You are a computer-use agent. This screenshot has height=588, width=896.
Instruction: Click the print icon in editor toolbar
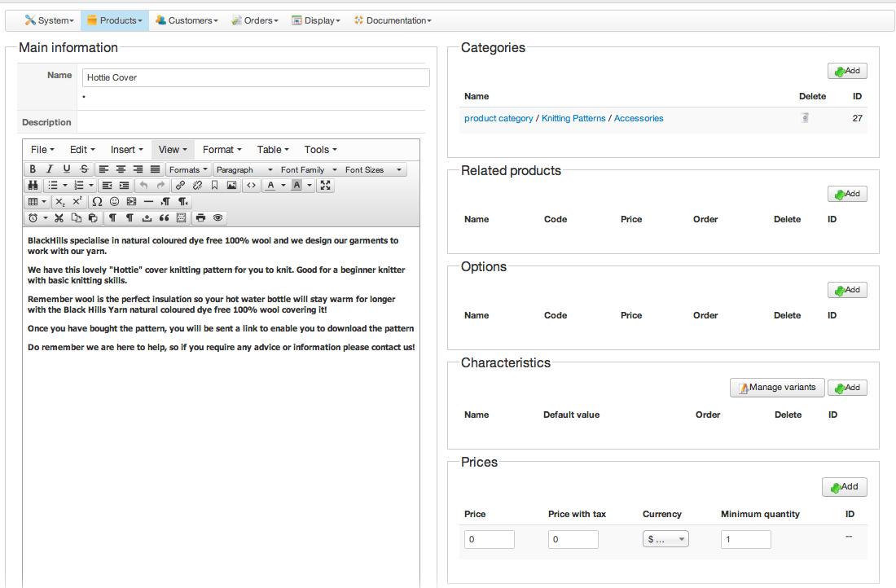[x=200, y=217]
